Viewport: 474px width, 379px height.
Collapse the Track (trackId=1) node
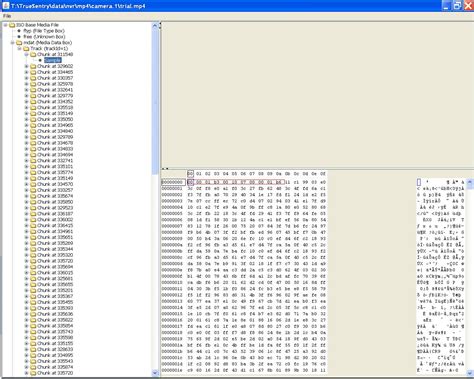19,49
